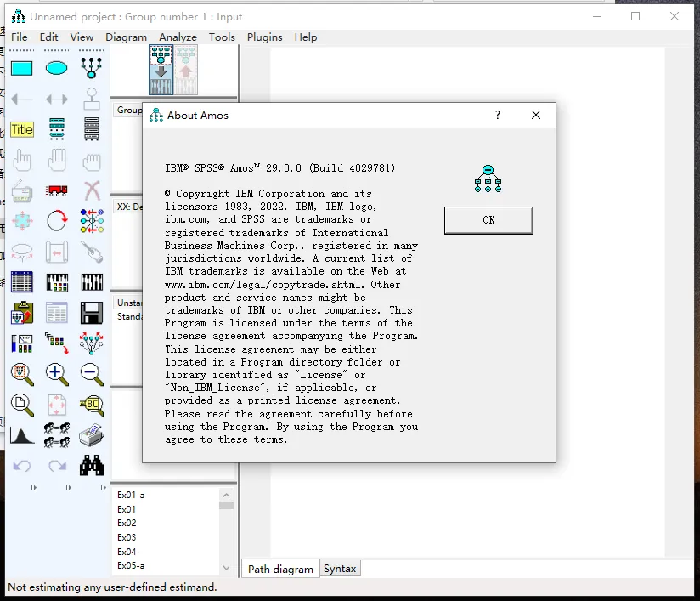Select the touch up variable tool
Viewport: 700px width, 601px height.
[92, 252]
